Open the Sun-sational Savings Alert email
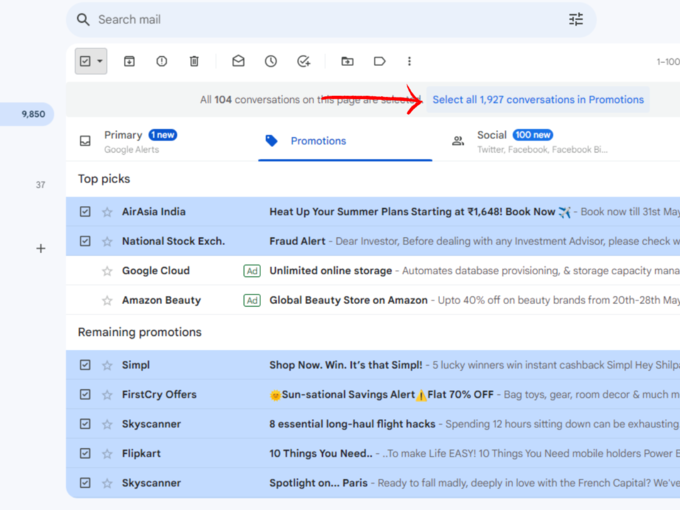 coord(382,395)
